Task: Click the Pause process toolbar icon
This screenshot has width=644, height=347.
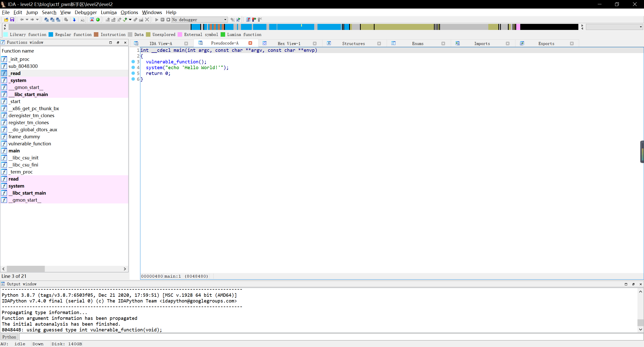Action: 163,20
